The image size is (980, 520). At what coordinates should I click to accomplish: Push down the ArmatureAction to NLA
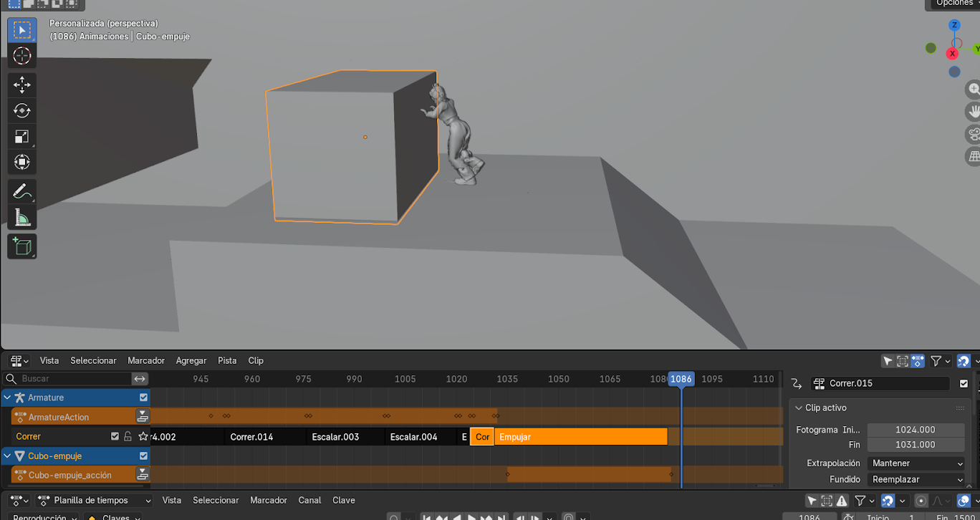pyautogui.click(x=143, y=417)
